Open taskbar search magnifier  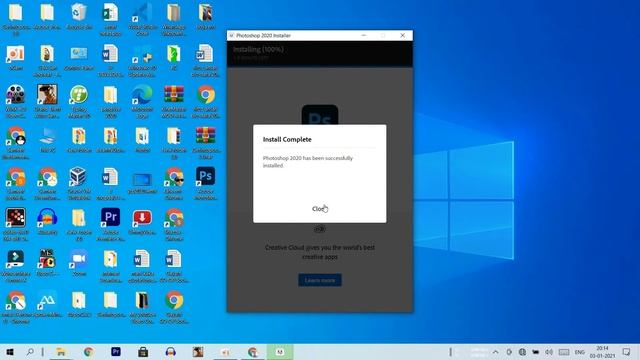[30, 352]
